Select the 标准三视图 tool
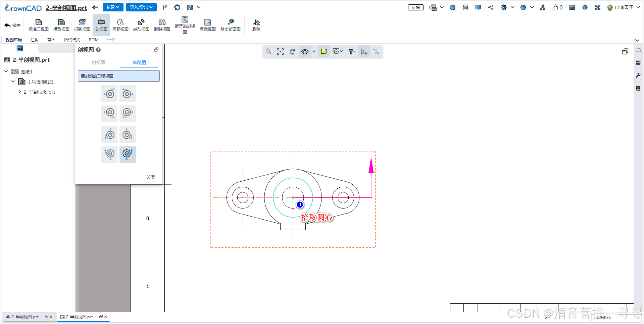The height and width of the screenshot is (324, 644). click(39, 25)
